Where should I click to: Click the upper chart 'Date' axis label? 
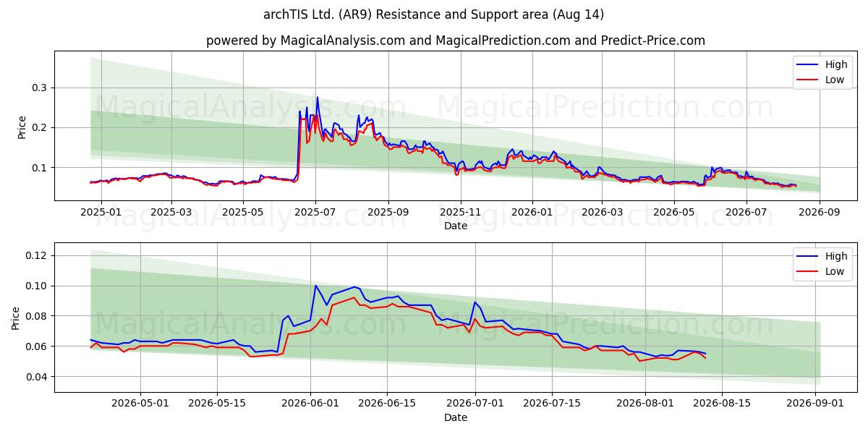(x=456, y=226)
